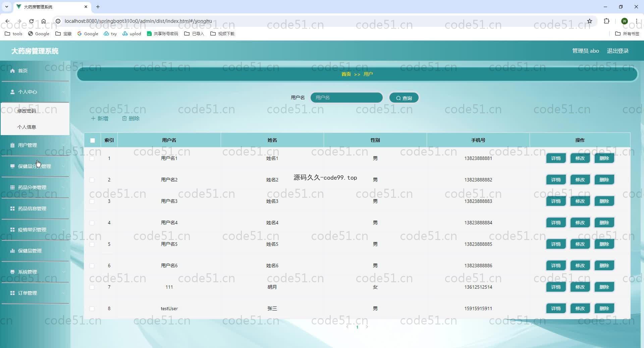Go to next page in table pagination

(367, 327)
